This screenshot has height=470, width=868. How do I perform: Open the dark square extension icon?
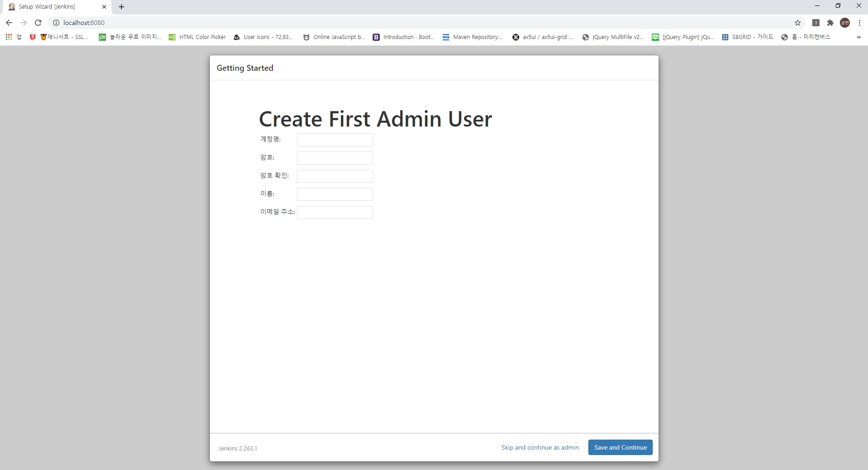pyautogui.click(x=816, y=23)
